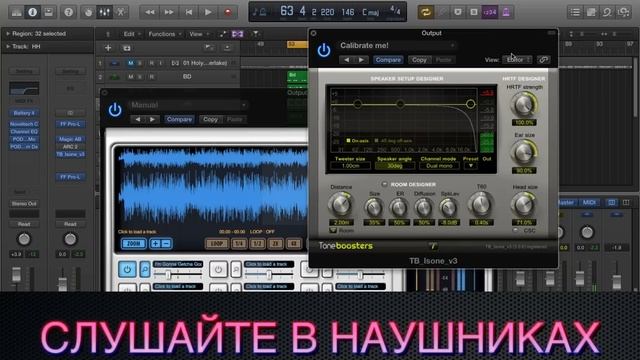Toggle the Metronome click button
640x360 pixels.
click(x=506, y=12)
